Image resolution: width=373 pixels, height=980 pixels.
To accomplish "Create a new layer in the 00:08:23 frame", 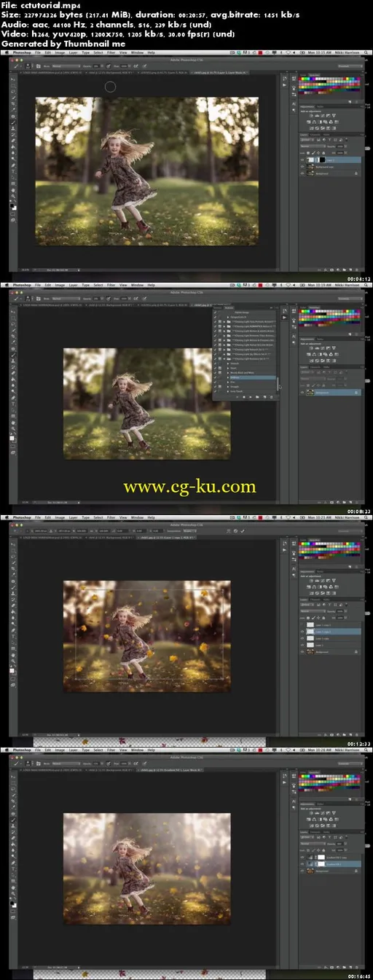I will point(350,502).
